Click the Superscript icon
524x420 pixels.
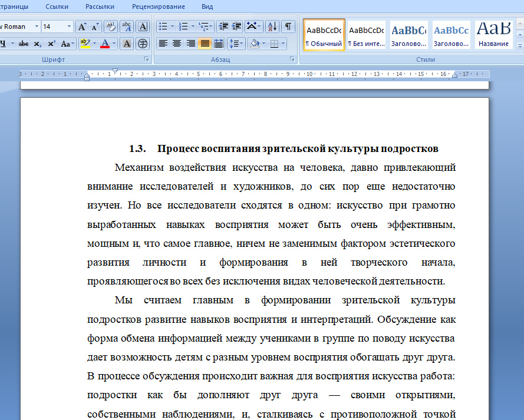[x=51, y=44]
